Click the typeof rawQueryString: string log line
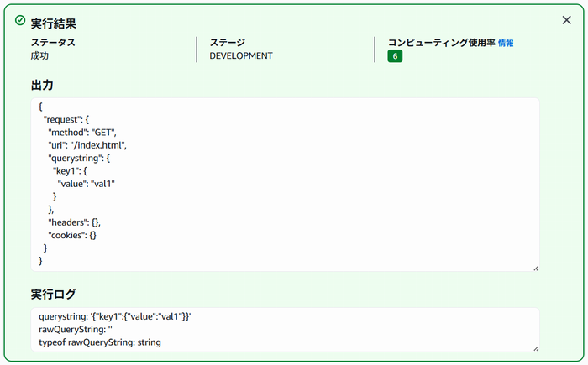The width and height of the screenshot is (588, 365). click(100, 342)
